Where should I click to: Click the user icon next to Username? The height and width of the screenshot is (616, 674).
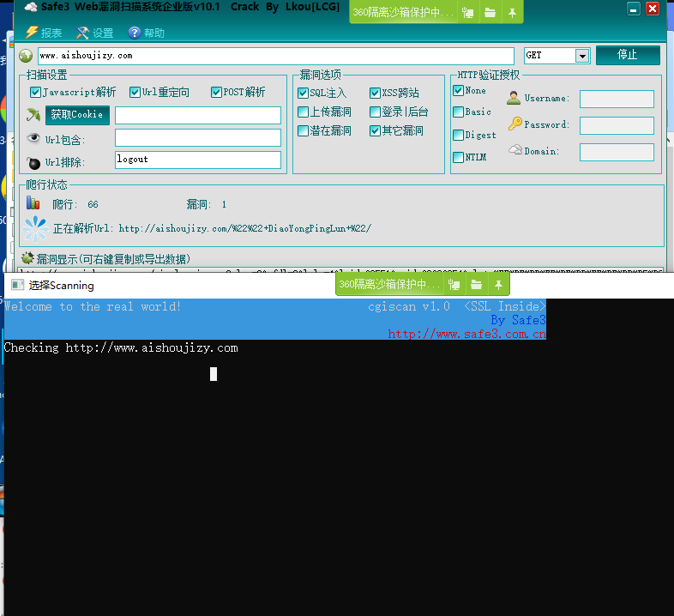pos(514,98)
